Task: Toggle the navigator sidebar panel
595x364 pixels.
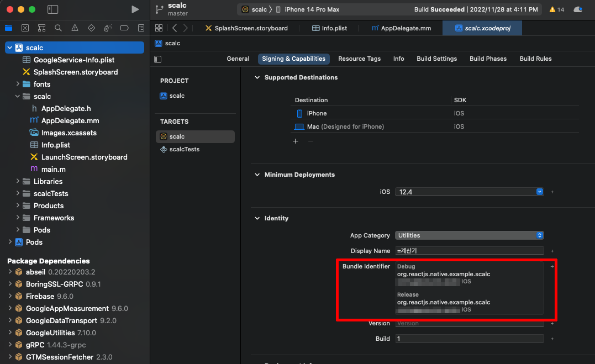Action: click(x=52, y=9)
